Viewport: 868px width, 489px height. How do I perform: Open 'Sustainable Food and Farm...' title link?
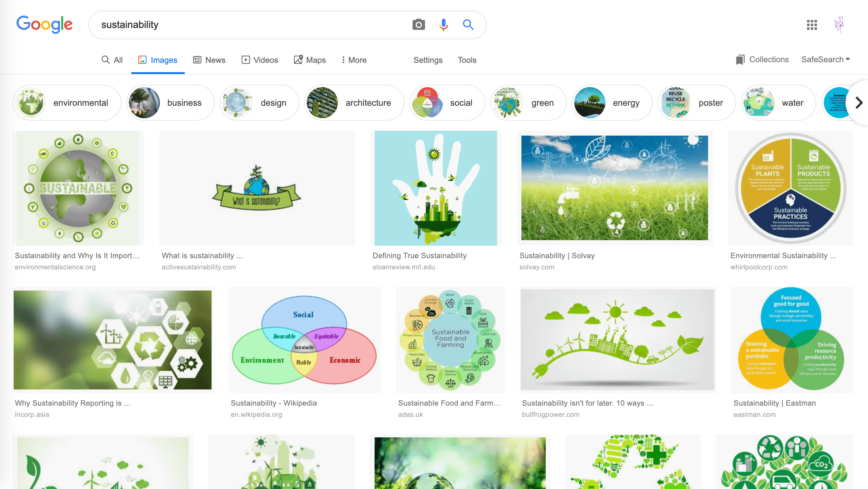449,403
